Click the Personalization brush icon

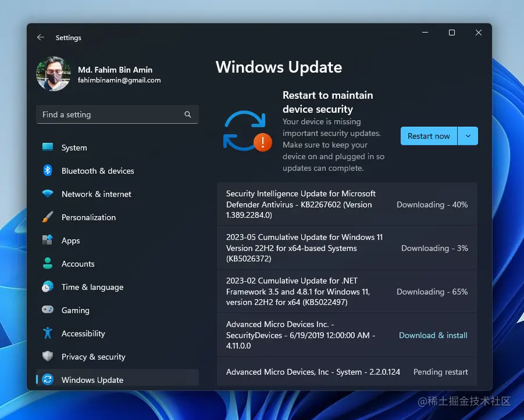(47, 217)
